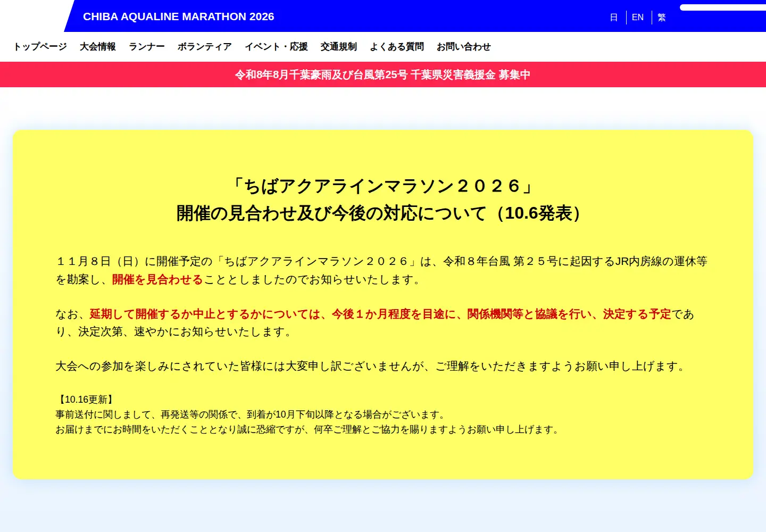Open the イベント・応援 menu
This screenshot has width=766, height=532.
(276, 47)
